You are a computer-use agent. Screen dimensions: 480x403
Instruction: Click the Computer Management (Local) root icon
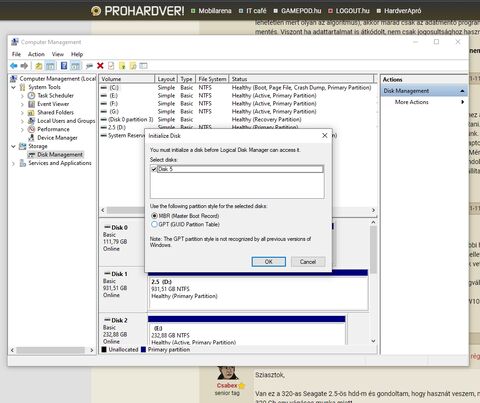[x=13, y=79]
